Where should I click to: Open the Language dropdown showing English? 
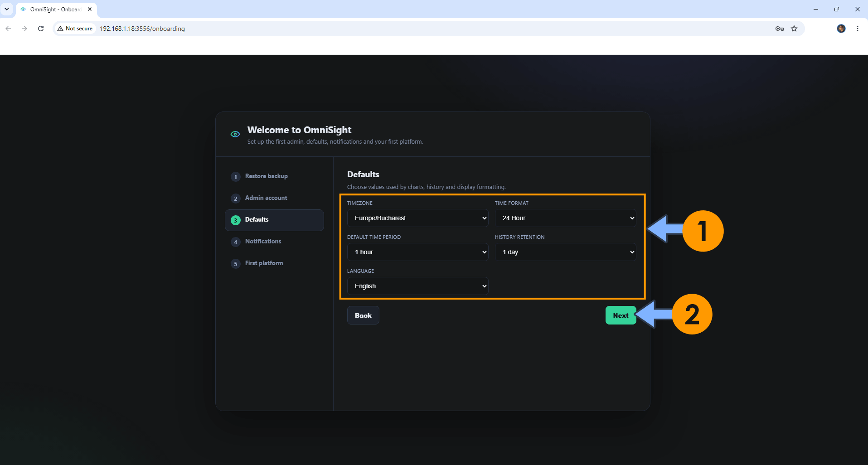[417, 286]
